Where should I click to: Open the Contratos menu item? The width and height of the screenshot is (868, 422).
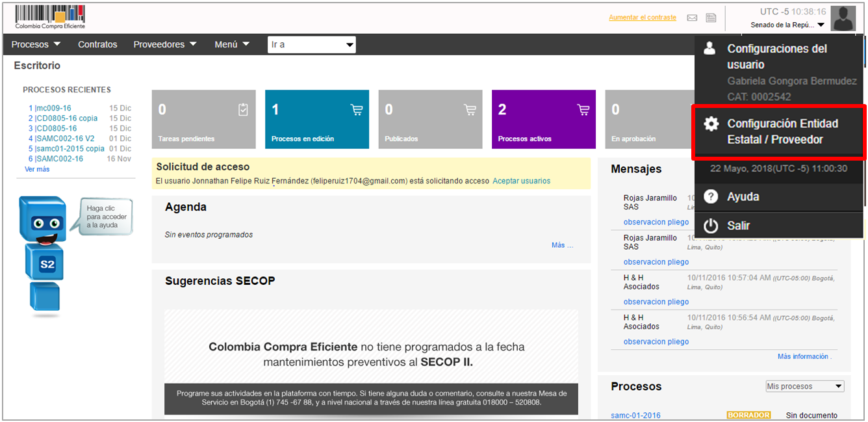(97, 45)
